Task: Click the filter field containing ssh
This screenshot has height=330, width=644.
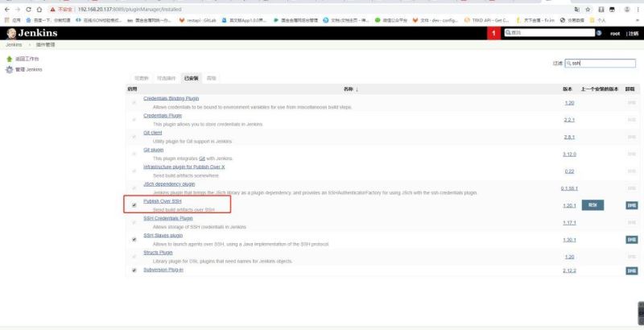Action: coord(601,62)
